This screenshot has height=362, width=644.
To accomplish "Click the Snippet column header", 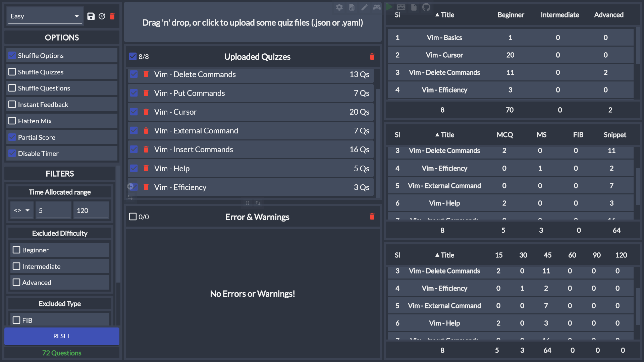I will point(614,135).
